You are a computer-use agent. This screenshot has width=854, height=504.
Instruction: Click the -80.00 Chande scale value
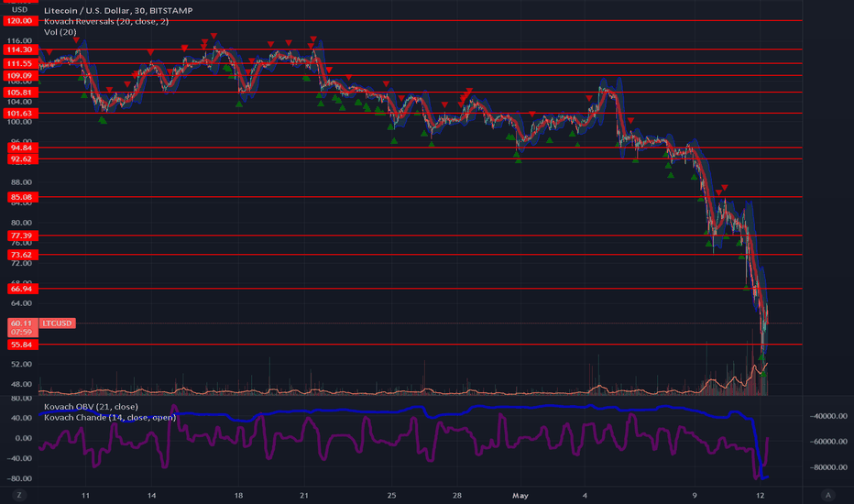point(19,478)
